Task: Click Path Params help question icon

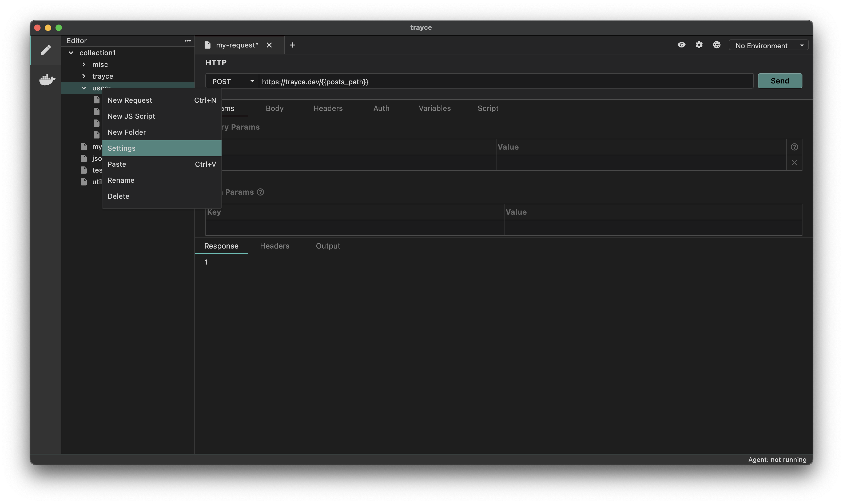Action: [x=260, y=192]
